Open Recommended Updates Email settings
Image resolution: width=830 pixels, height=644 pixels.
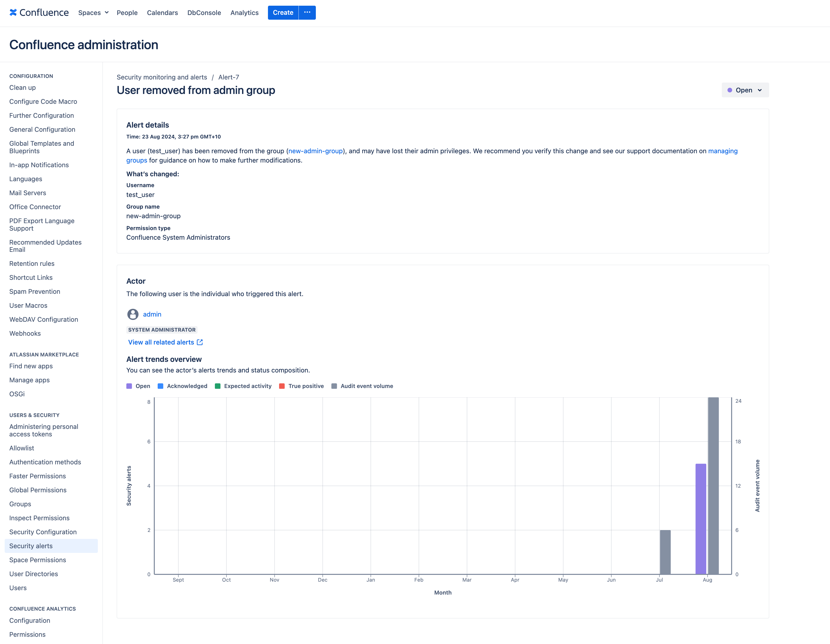tap(45, 246)
